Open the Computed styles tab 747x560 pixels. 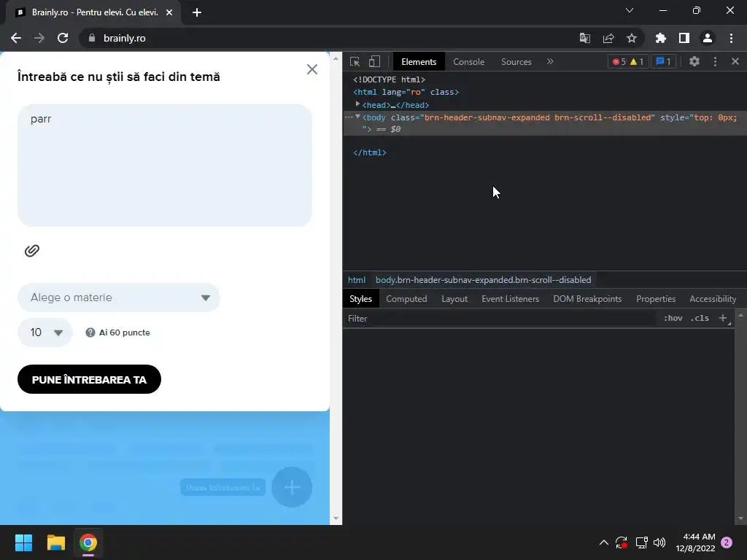tap(406, 299)
